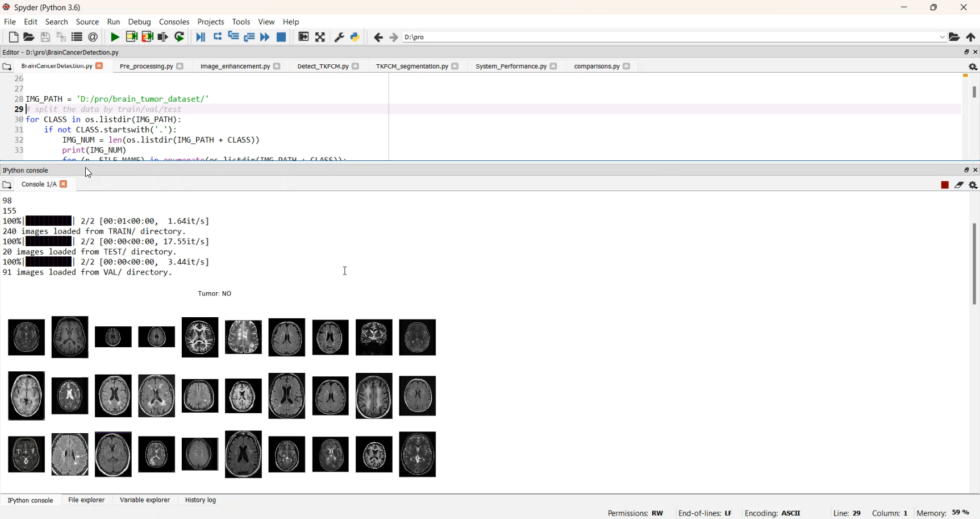Run the current cell
The image size is (980, 519).
pyautogui.click(x=131, y=38)
